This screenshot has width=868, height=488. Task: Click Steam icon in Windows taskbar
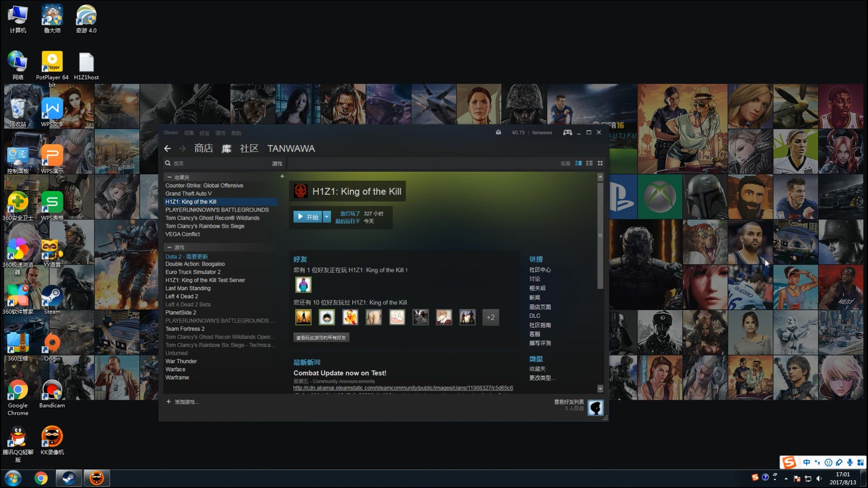[69, 478]
